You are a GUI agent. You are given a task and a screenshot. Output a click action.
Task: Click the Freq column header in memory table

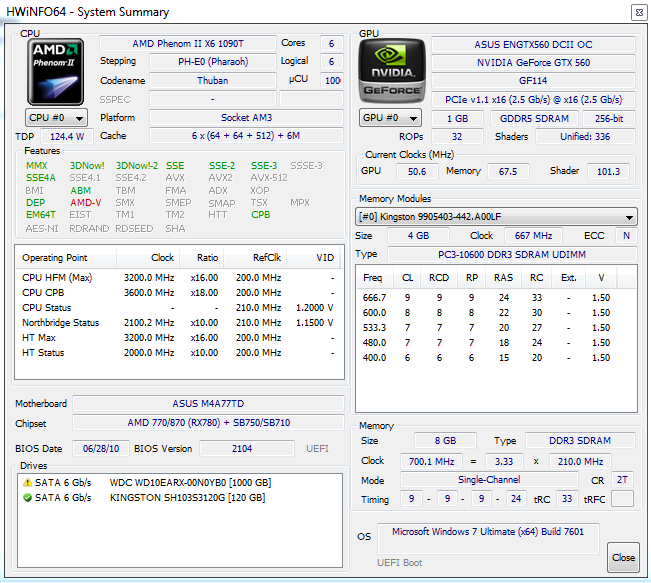(374, 277)
